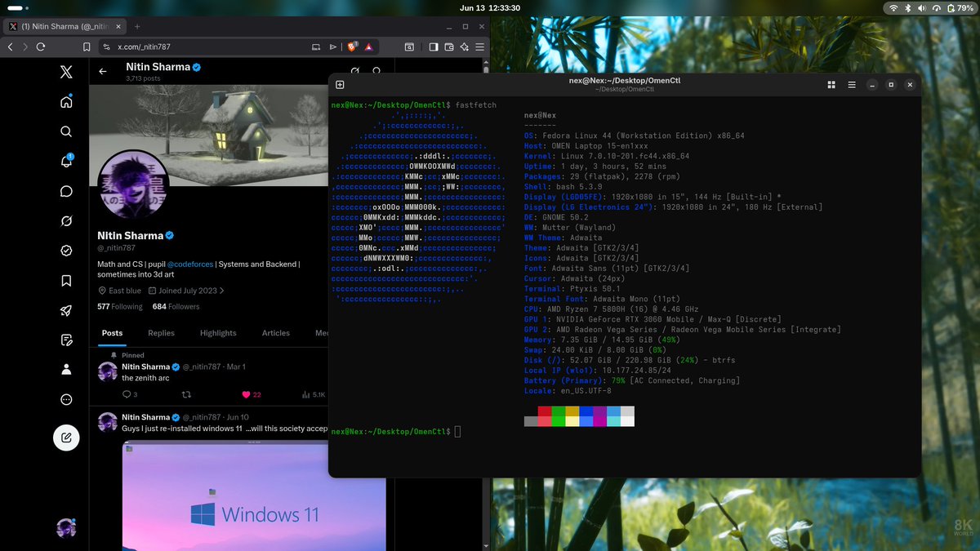Image resolution: width=980 pixels, height=551 pixels.
Task: Click the X logo in the sidebar
Action: (x=66, y=73)
